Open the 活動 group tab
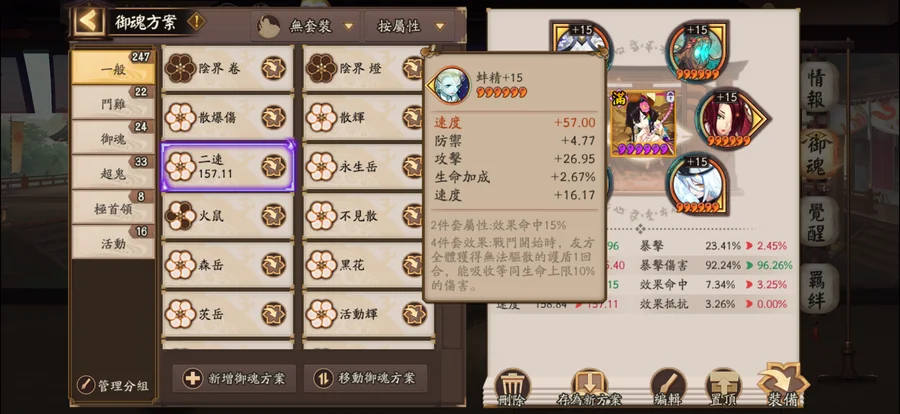 point(113,243)
